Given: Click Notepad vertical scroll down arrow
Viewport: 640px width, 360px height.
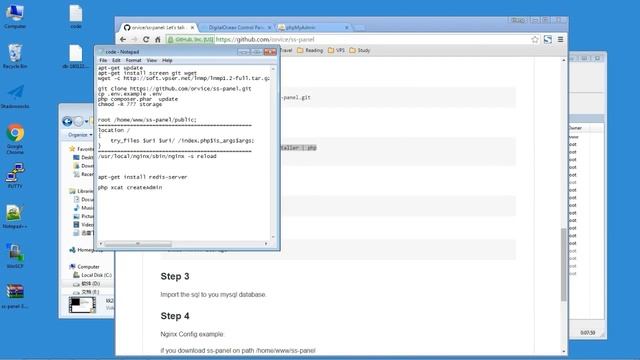Looking at the screenshot, I should click(x=273, y=237).
